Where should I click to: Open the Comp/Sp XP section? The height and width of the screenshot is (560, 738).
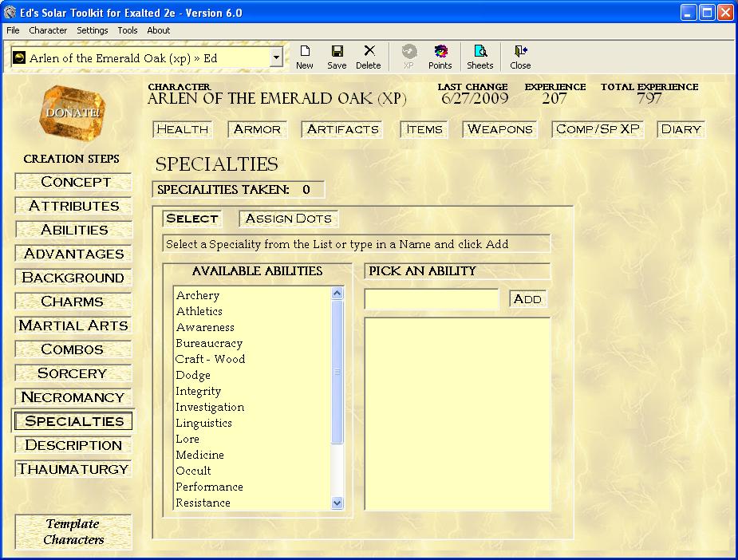[x=598, y=129]
